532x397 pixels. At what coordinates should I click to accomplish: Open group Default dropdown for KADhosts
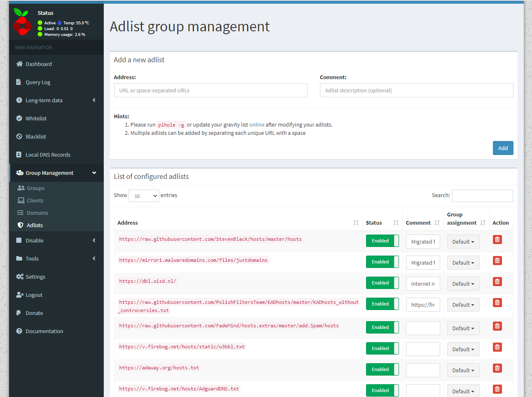(463, 305)
